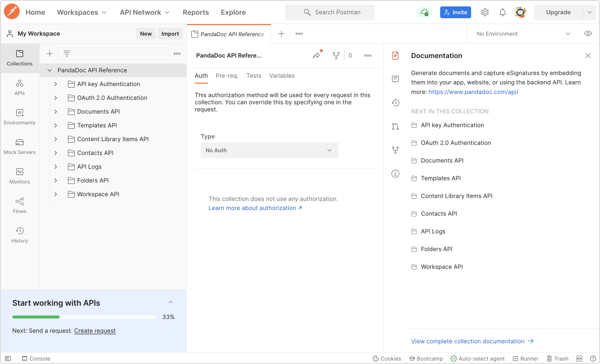Expand the Templates API folder
The image size is (600, 364).
pos(56,125)
